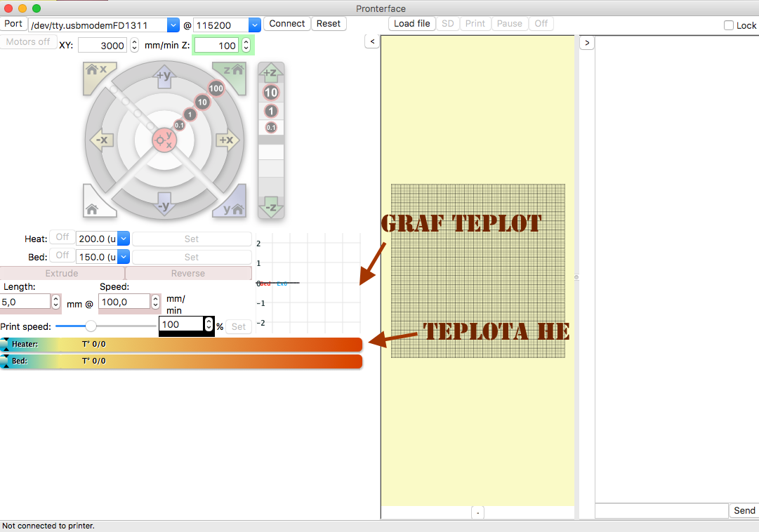Enable the Lock checkbox
The width and height of the screenshot is (759, 532).
coord(729,25)
